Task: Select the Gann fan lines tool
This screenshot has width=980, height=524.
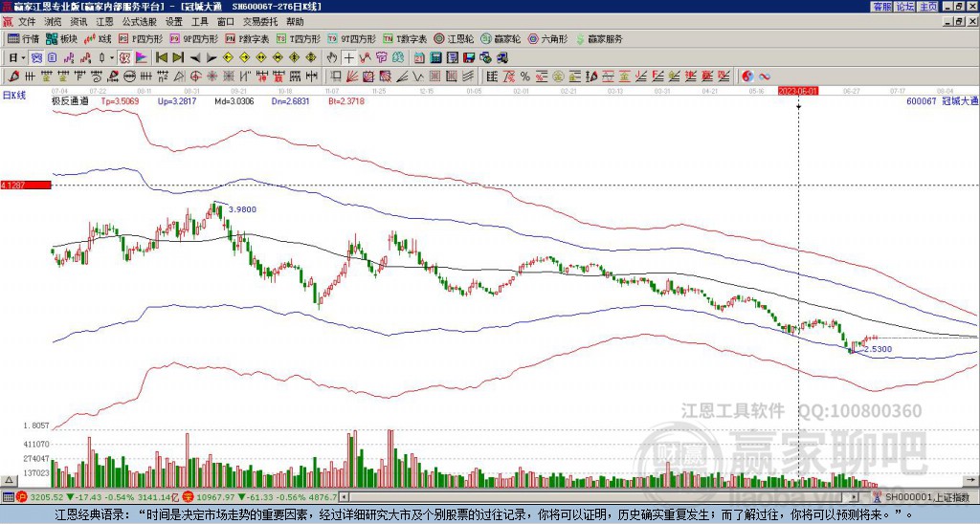Action: (x=351, y=76)
